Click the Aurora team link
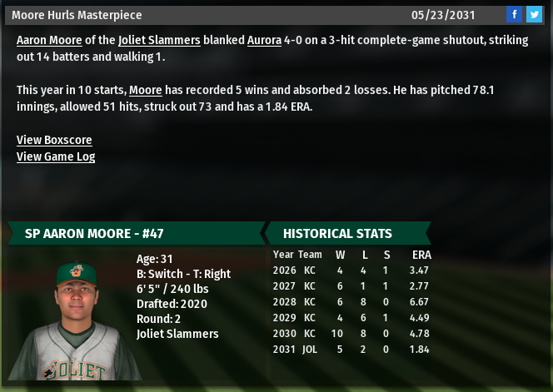Viewport: 553px width, 392px height. pyautogui.click(x=264, y=40)
